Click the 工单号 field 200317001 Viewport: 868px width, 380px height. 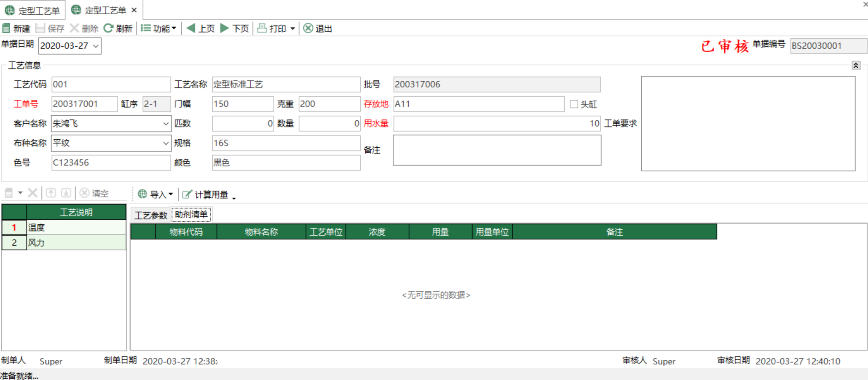coord(84,104)
